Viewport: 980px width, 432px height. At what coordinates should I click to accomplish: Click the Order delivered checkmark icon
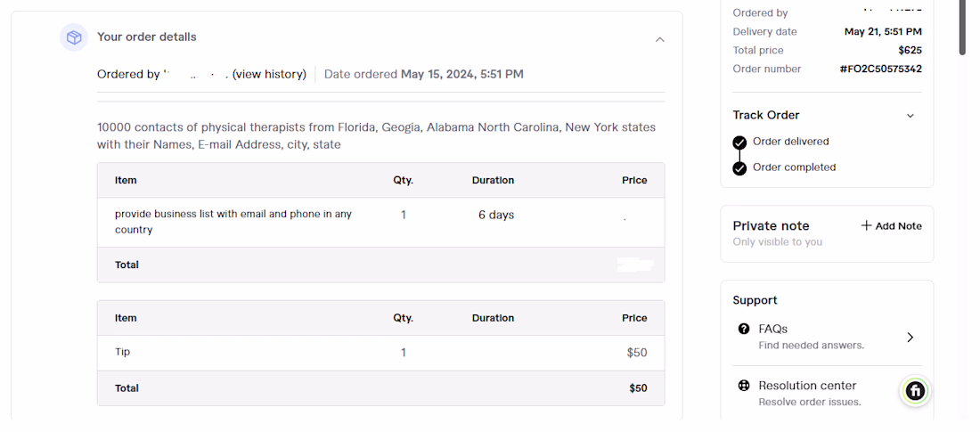pos(739,143)
